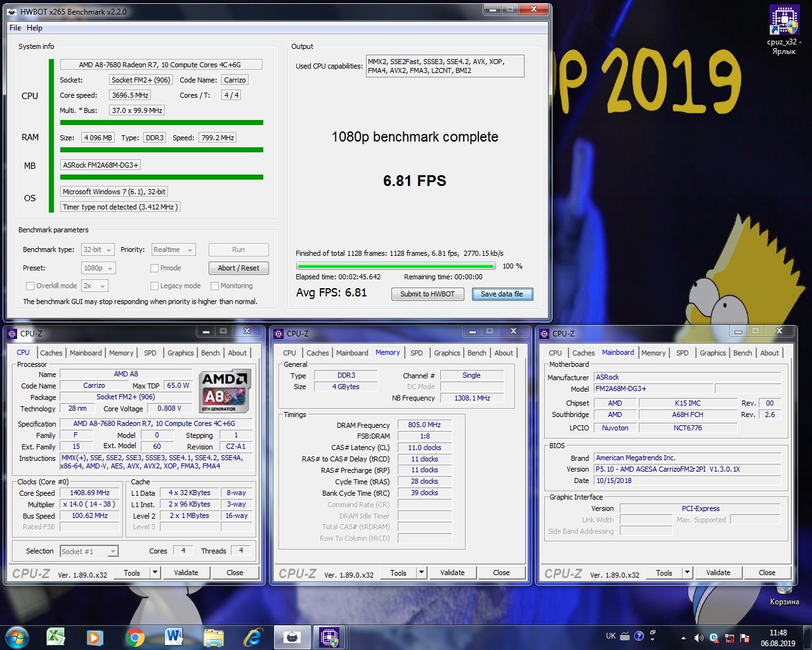The height and width of the screenshot is (650, 812).
Task: Open the File menu in HWBOT
Action: coord(15,28)
